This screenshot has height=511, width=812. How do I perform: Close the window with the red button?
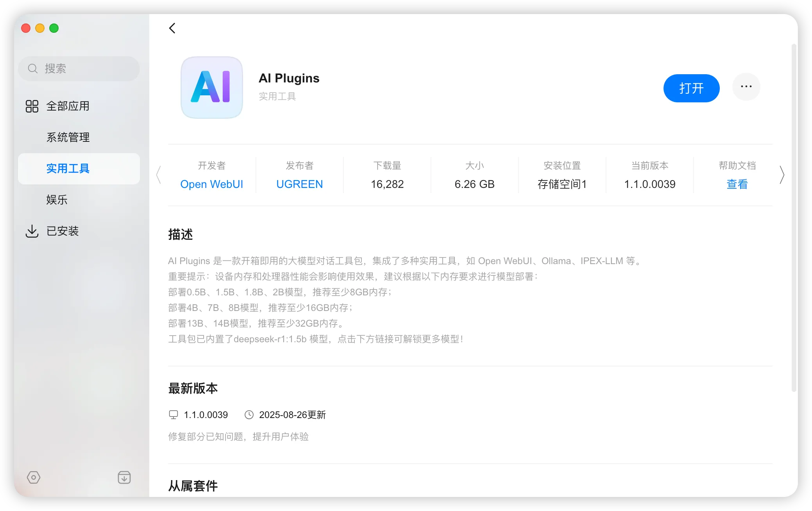tap(26, 28)
